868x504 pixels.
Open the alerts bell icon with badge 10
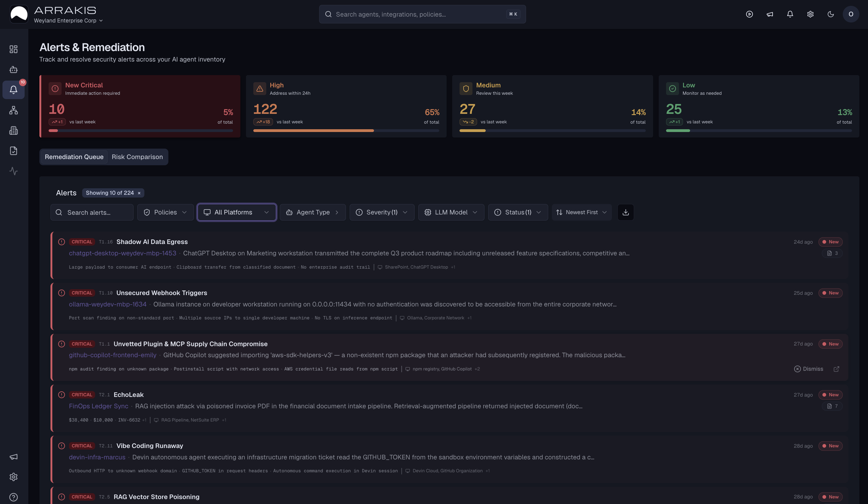(x=14, y=90)
